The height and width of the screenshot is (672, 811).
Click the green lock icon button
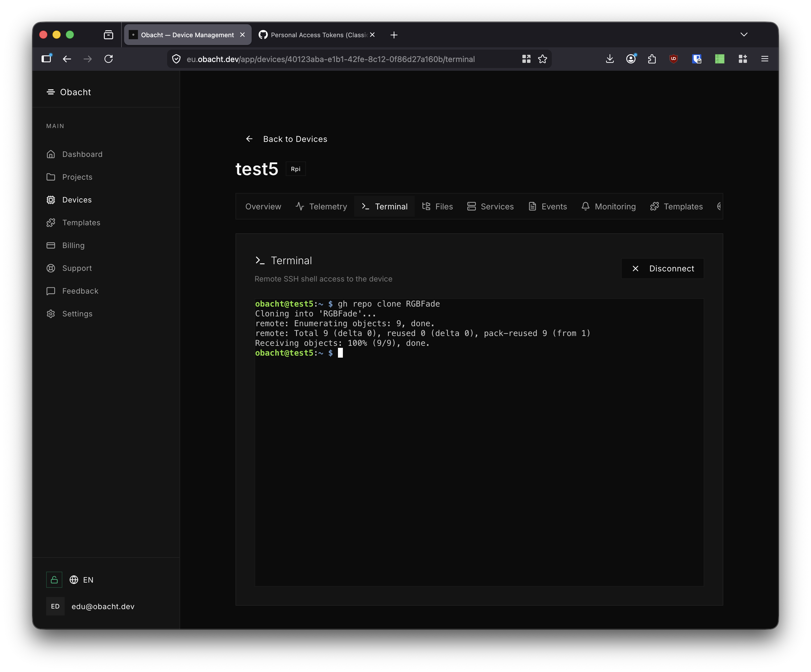[x=54, y=580]
